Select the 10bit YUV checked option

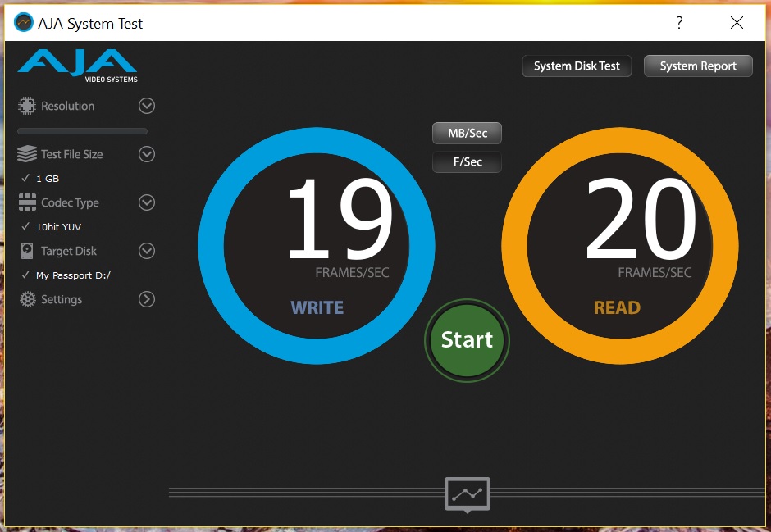click(x=52, y=226)
